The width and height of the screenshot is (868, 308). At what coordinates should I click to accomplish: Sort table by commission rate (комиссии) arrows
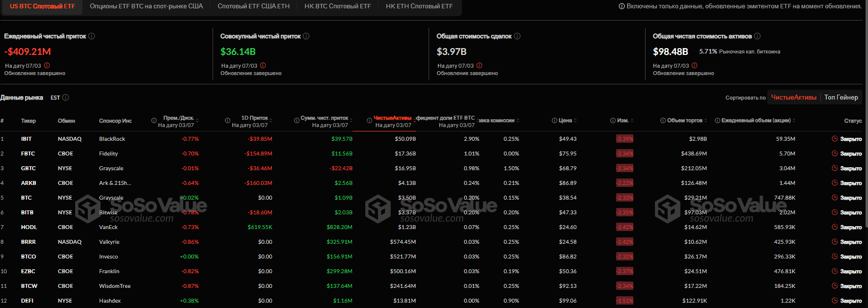[518, 121]
